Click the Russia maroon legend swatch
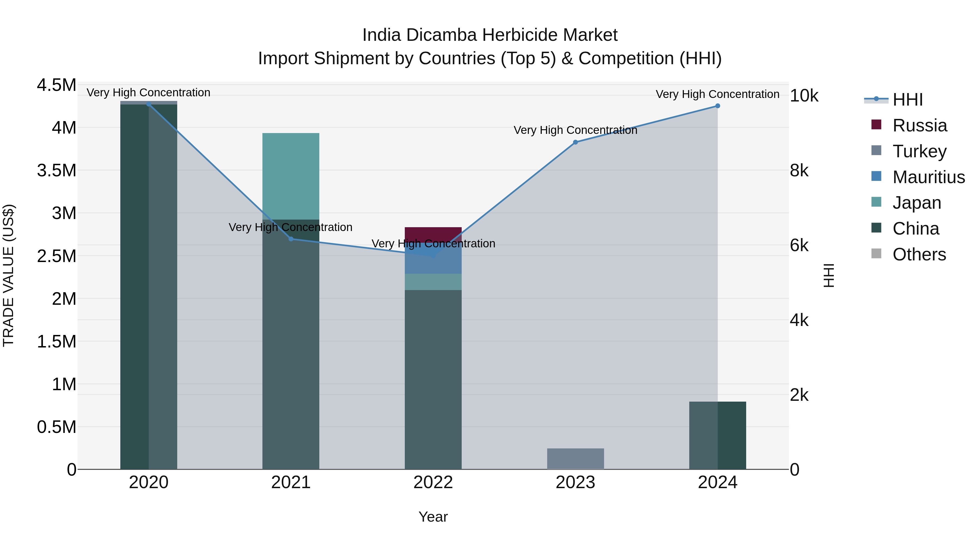Image resolution: width=980 pixels, height=551 pixels. (876, 125)
